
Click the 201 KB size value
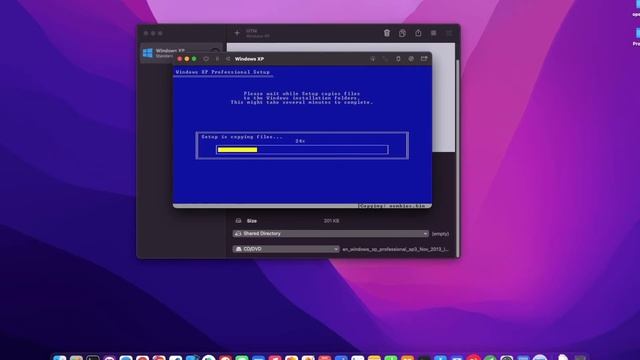tap(331, 221)
